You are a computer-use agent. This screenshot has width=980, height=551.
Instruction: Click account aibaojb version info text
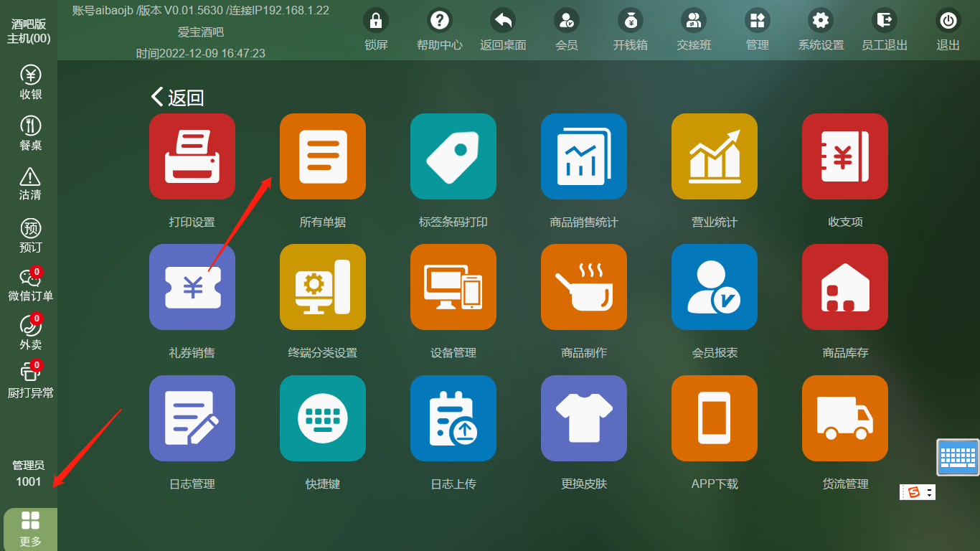[201, 11]
